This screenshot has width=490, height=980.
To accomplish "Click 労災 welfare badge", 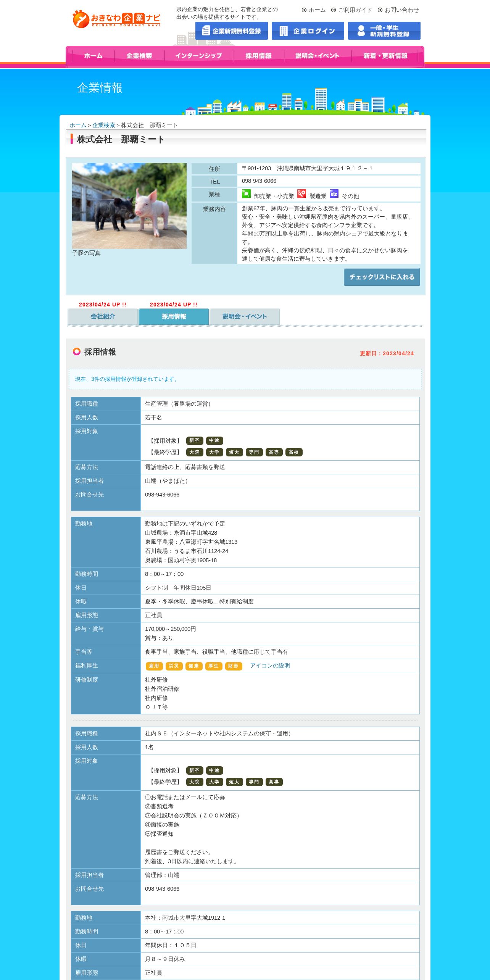I will coord(174,666).
